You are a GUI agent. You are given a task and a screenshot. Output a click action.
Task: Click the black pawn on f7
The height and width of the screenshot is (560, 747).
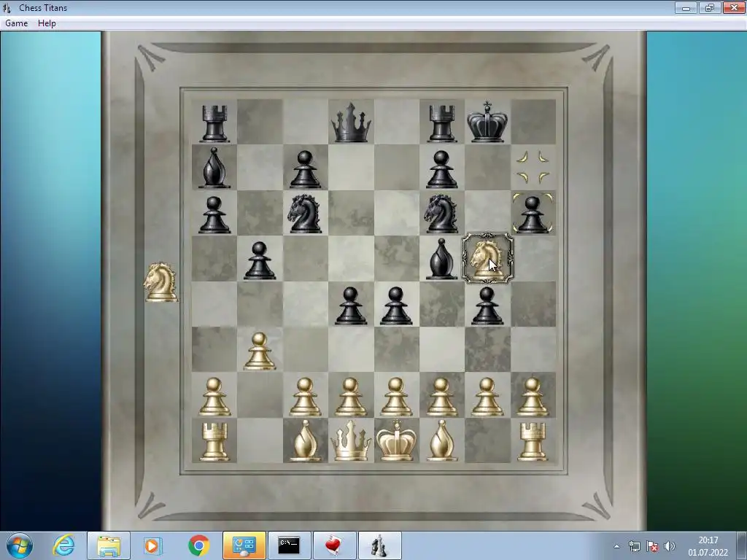(x=441, y=169)
